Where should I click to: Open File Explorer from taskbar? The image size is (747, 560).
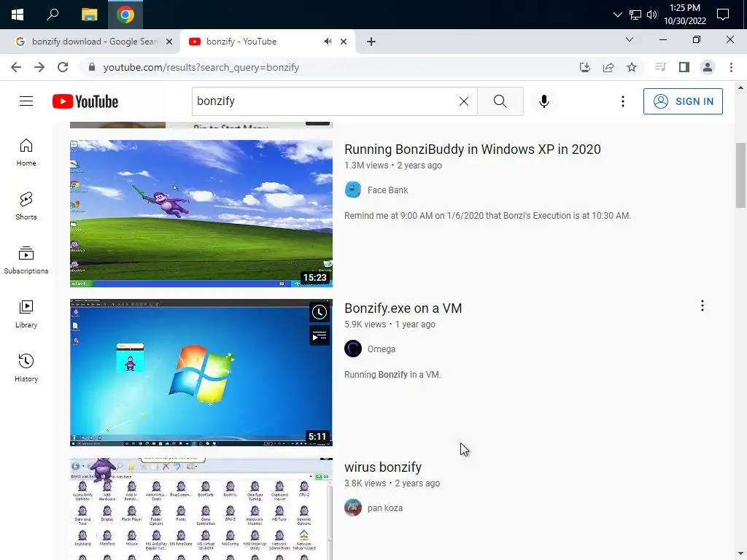coord(89,15)
